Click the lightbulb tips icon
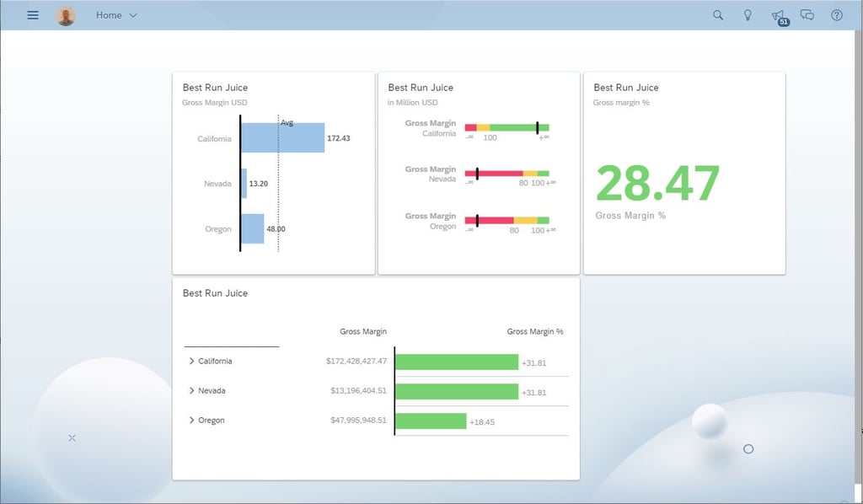The image size is (863, 504). click(748, 15)
